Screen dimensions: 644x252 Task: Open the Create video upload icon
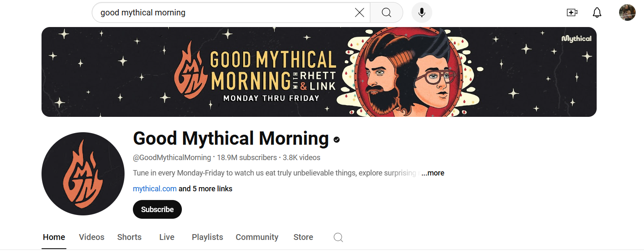572,12
